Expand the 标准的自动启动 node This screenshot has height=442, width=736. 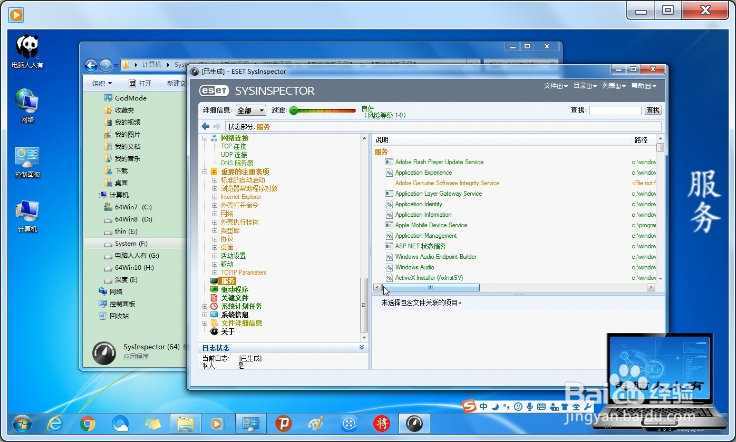tap(214, 180)
